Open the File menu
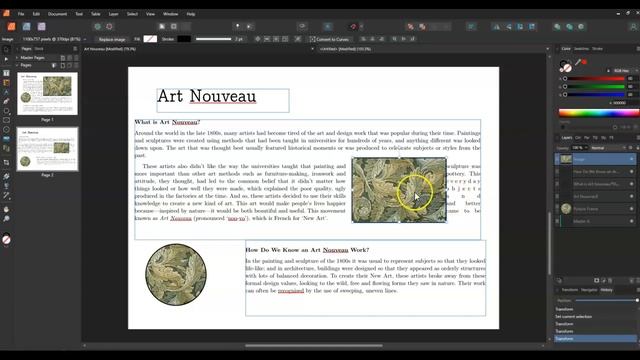Screen dimensions: 640x360 21,14
